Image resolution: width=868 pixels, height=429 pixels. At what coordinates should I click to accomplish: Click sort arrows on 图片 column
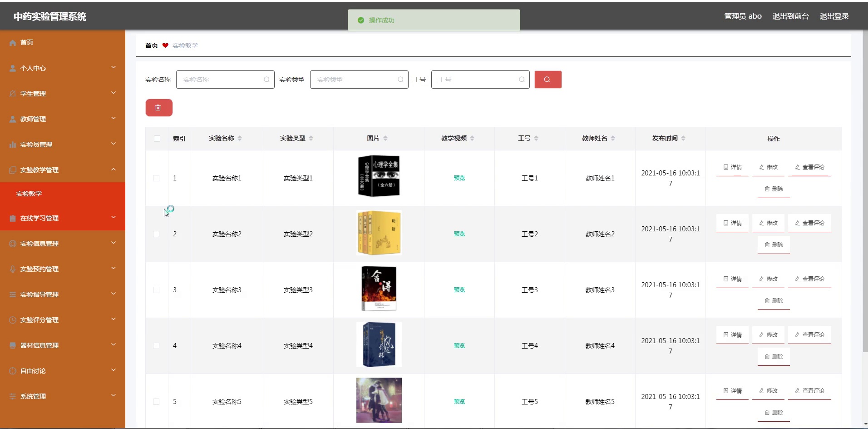point(385,138)
